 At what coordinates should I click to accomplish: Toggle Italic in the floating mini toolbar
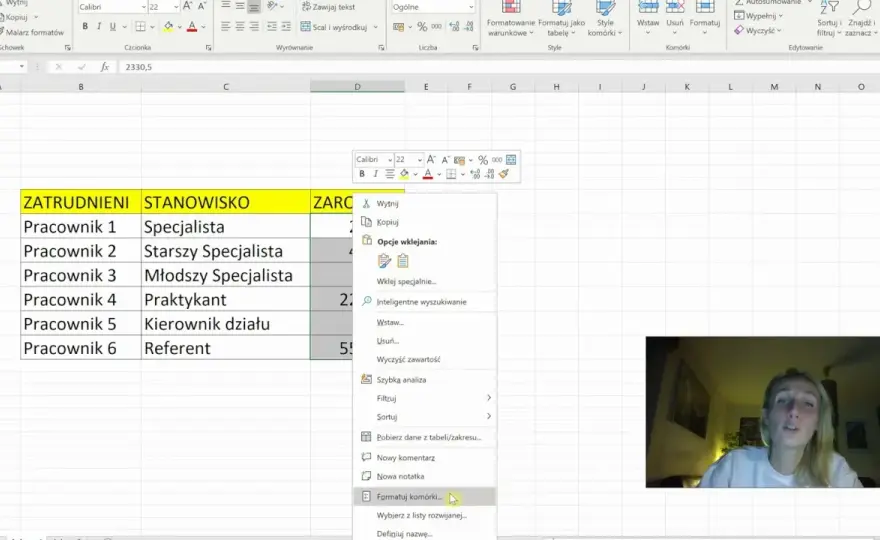pos(375,174)
